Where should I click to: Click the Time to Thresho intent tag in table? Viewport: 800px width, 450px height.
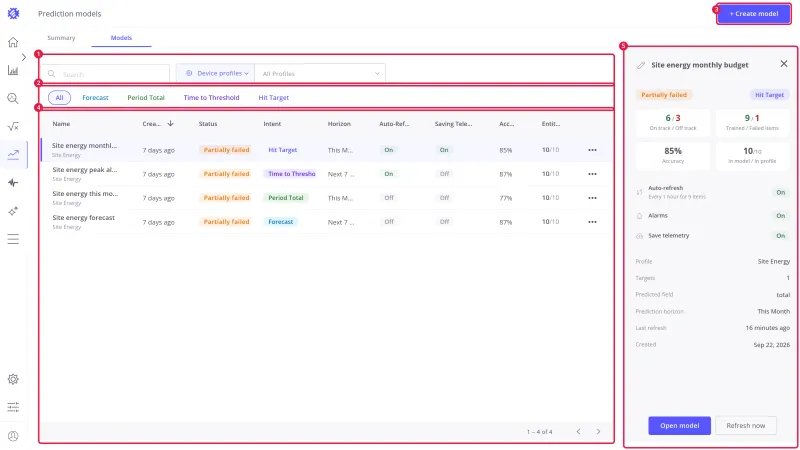point(291,174)
